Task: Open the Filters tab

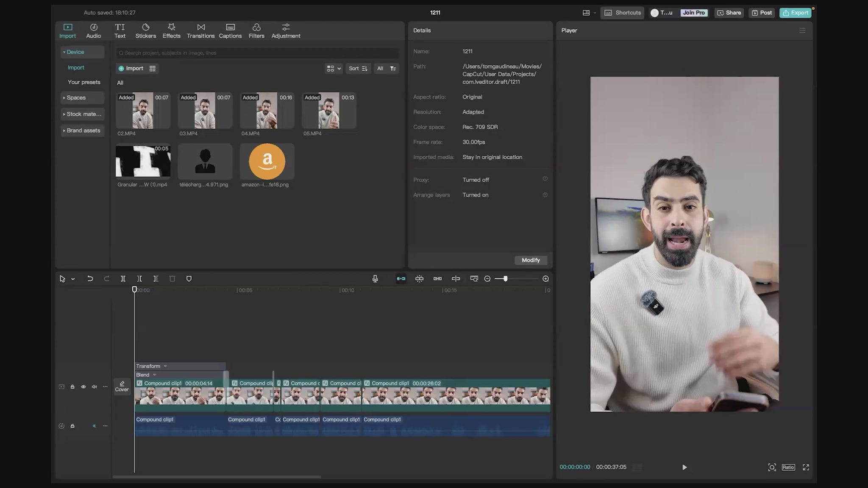Action: coord(256,31)
